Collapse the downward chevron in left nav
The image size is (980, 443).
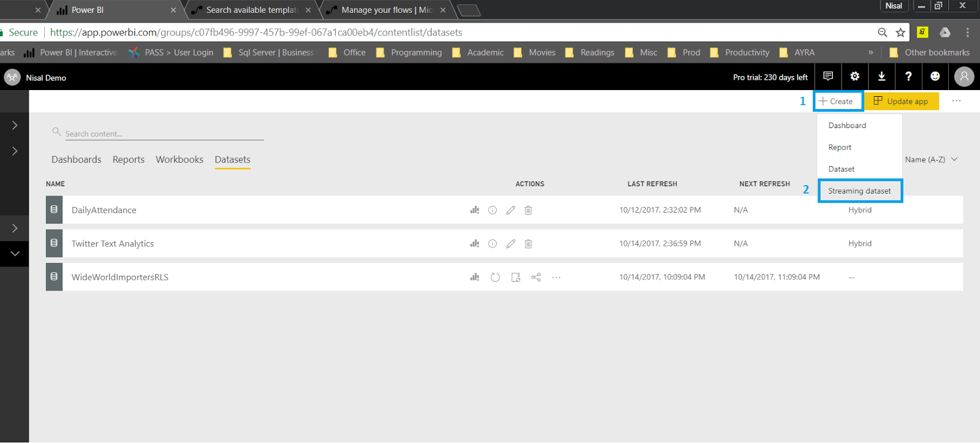point(15,254)
